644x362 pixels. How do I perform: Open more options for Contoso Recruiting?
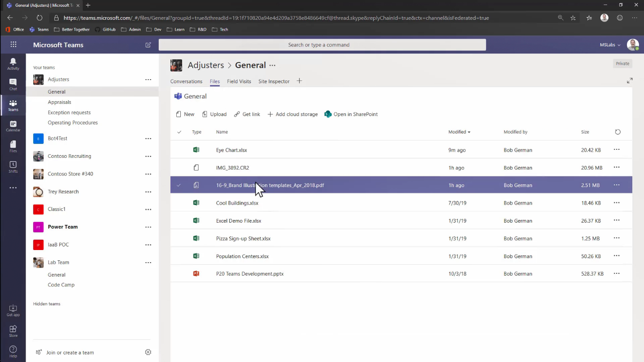[148, 156]
